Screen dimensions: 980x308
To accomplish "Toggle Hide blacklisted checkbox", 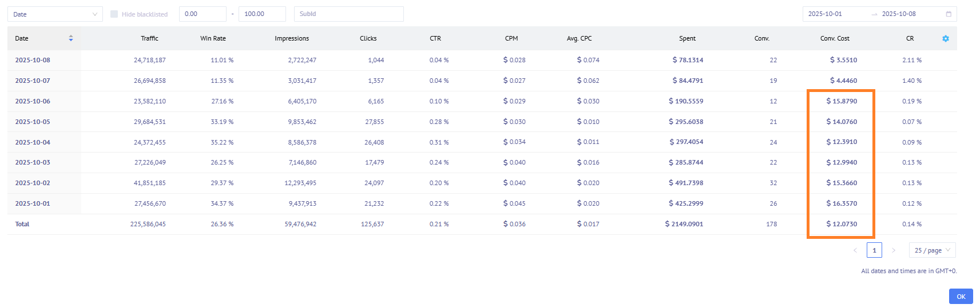I will (x=114, y=14).
